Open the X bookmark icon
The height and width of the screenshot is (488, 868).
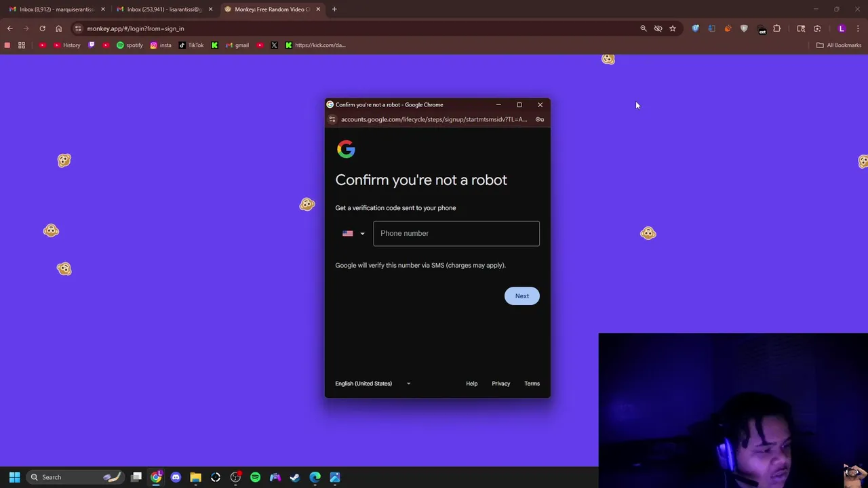point(274,45)
